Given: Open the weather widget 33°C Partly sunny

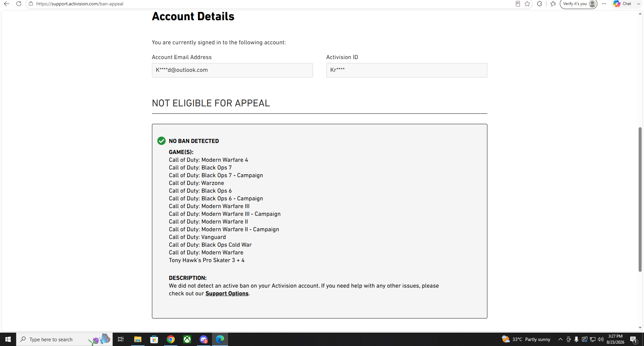Looking at the screenshot, I should [526, 339].
